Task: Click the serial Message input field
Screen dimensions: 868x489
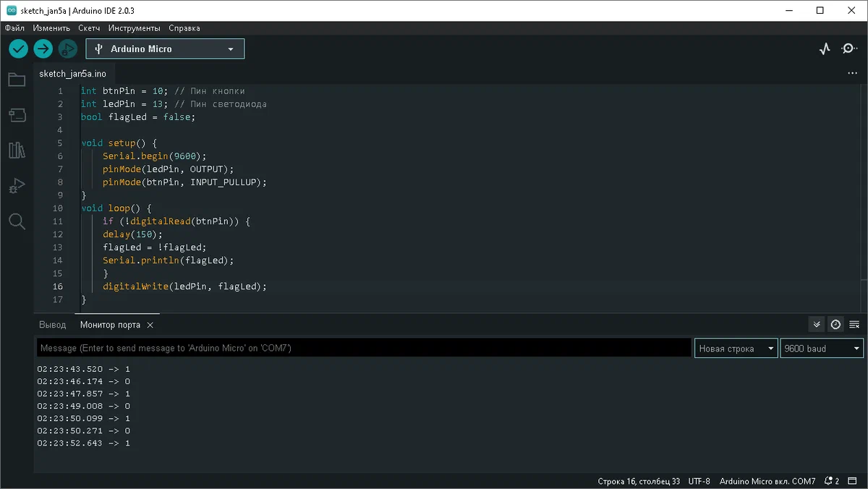Action: point(364,349)
